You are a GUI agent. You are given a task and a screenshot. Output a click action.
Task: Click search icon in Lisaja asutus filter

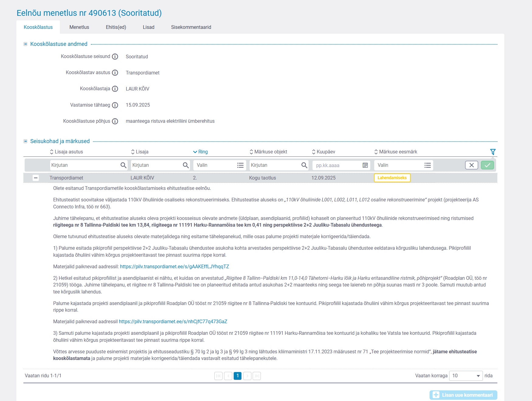click(123, 165)
